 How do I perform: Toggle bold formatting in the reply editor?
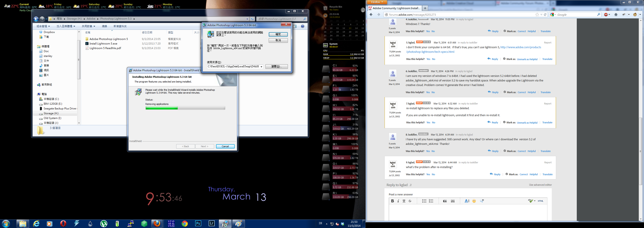392,201
